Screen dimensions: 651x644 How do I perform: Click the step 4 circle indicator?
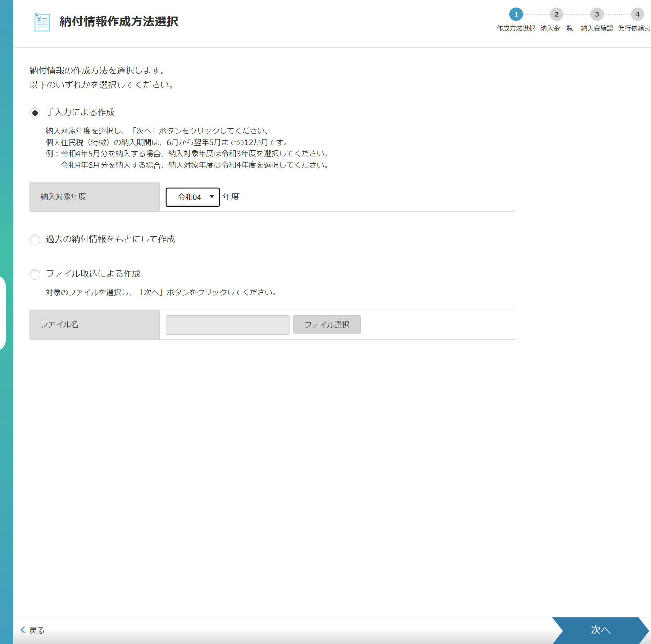point(637,14)
